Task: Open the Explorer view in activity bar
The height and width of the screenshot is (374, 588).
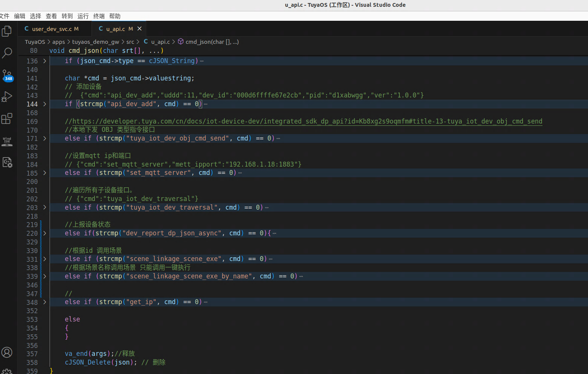Action: 7,31
